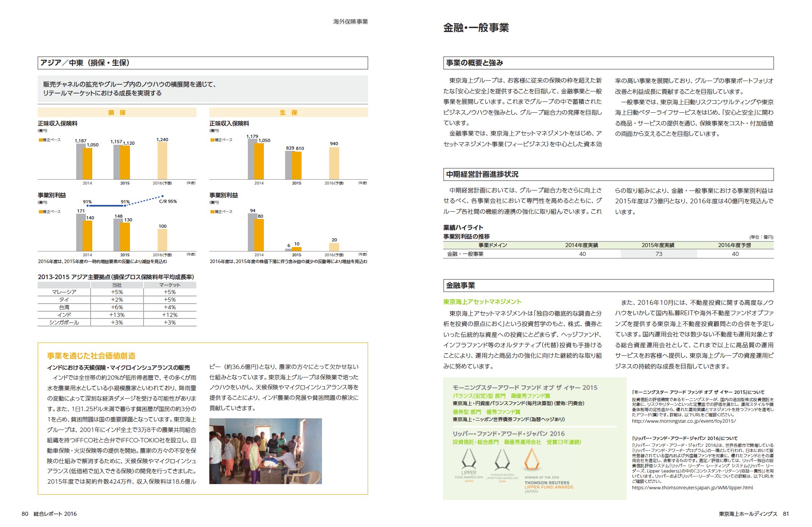Image resolution: width=812 pixels, height=527 pixels.
Task: Click the マーケット column header
Action: tap(170, 285)
